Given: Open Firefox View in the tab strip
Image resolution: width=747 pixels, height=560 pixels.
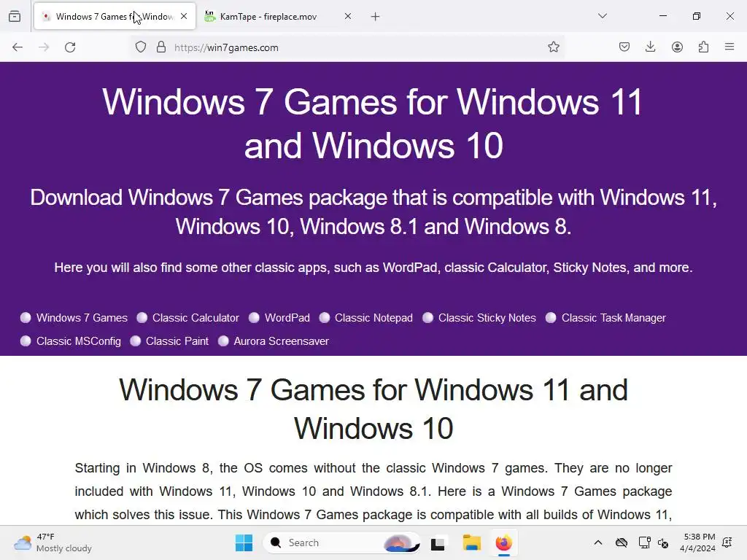Looking at the screenshot, I should point(15,16).
